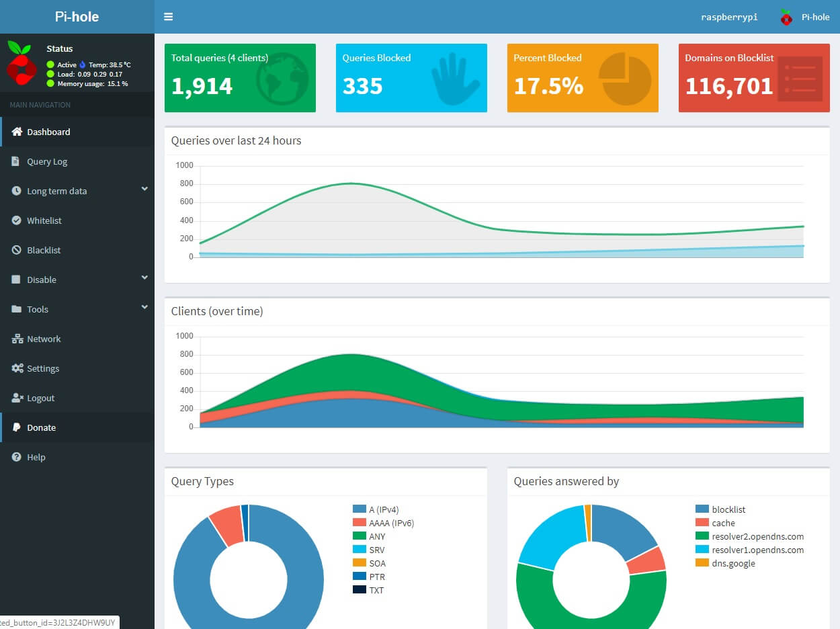The height and width of the screenshot is (629, 840).
Task: Toggle resolver2.opendns.com legend swatch
Action: 702,536
